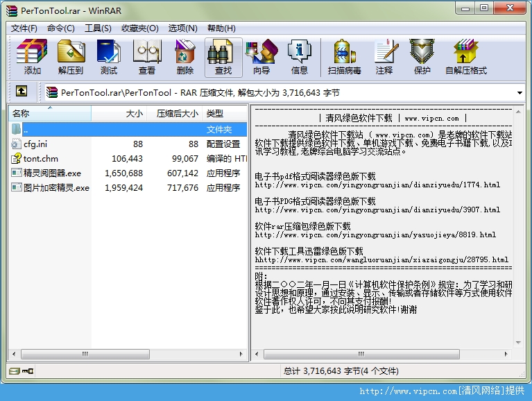Click the parent folder icon in list
Screen dimensions: 532x401
(16, 129)
